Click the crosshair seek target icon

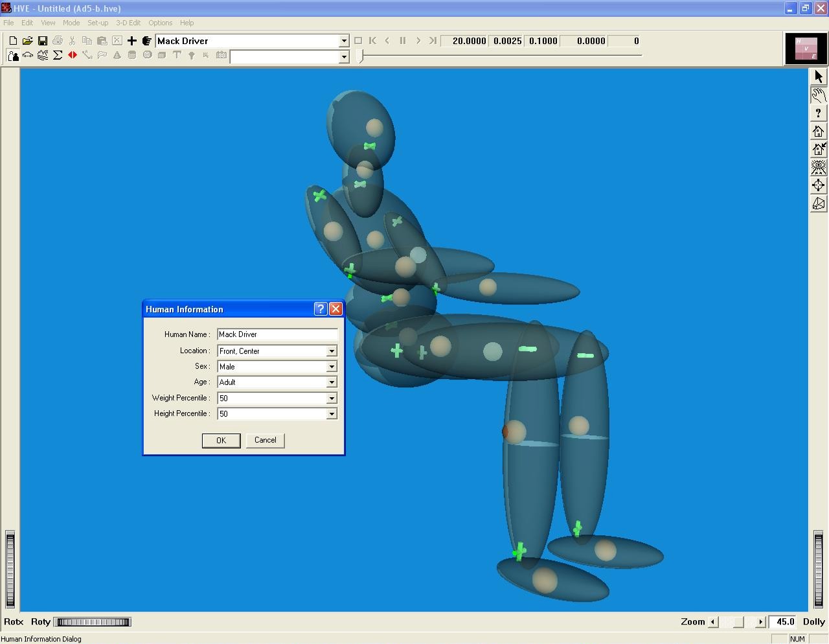819,185
